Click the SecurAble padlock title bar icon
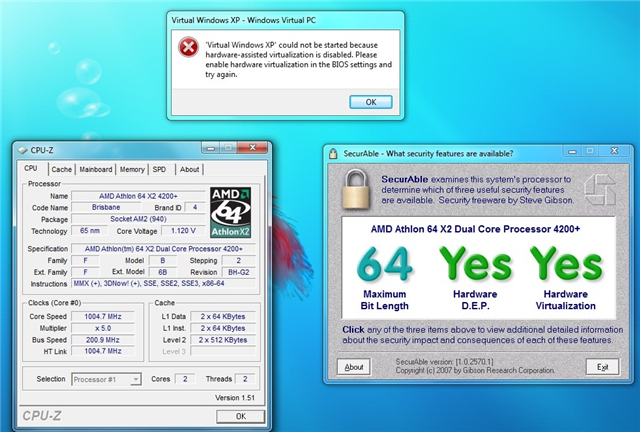 (333, 154)
